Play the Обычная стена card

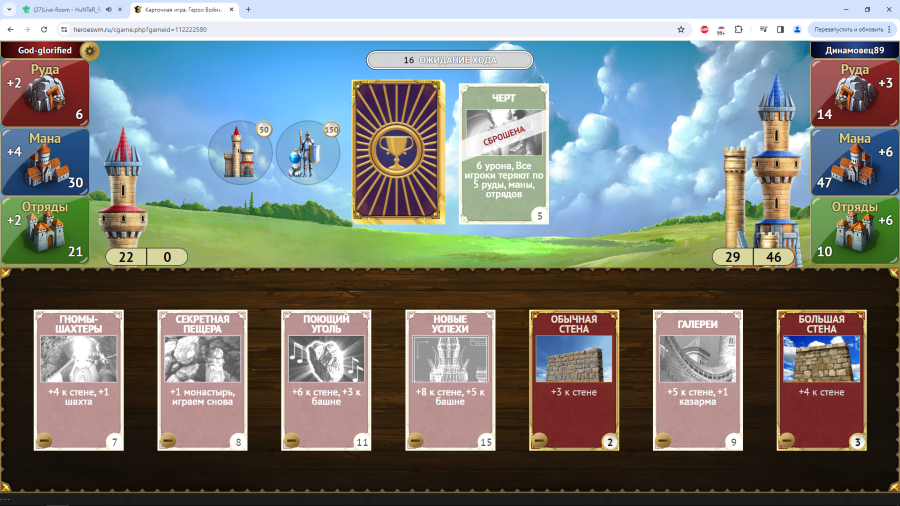(573, 380)
